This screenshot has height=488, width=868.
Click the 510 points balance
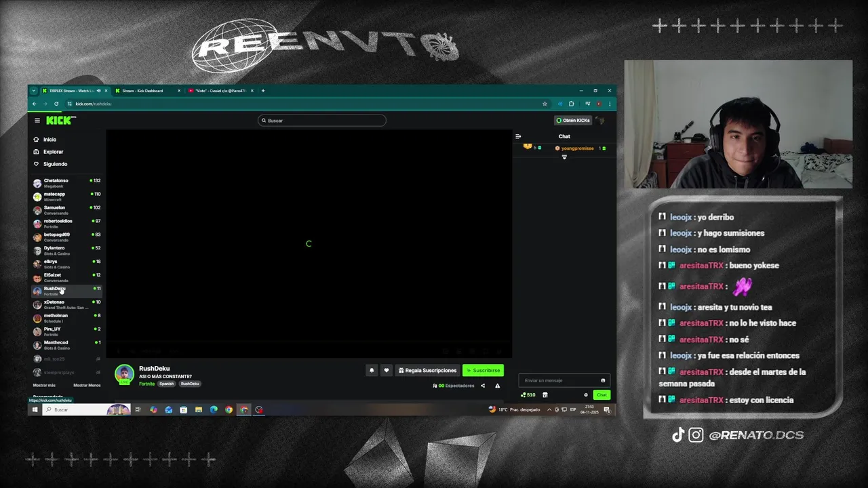pos(528,394)
